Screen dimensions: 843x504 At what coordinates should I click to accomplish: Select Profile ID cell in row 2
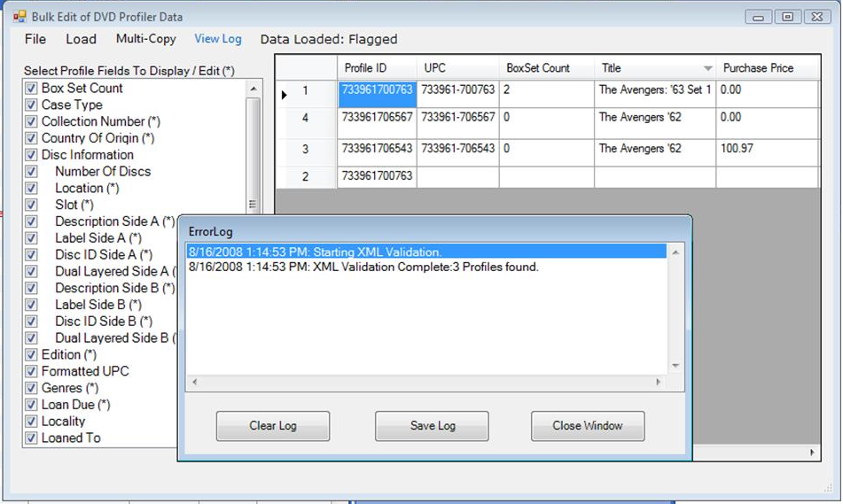point(377,177)
